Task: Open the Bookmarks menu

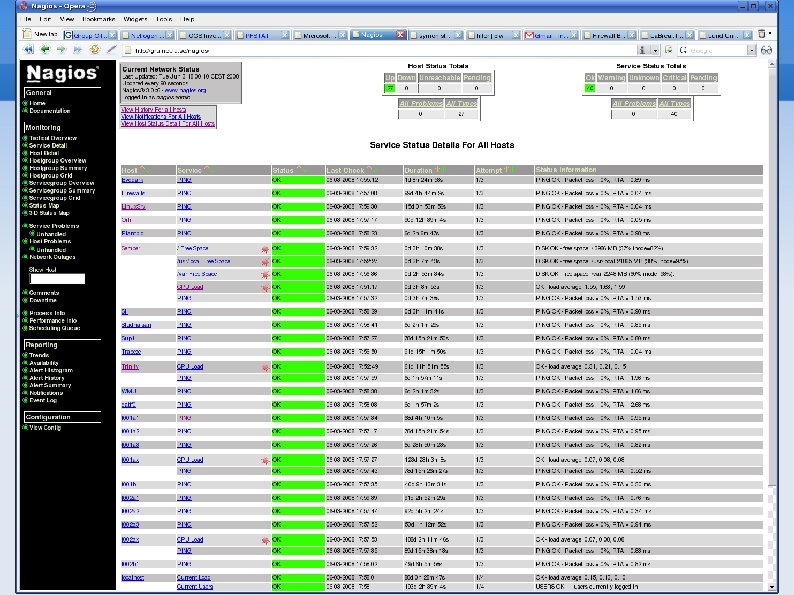Action: [x=99, y=19]
